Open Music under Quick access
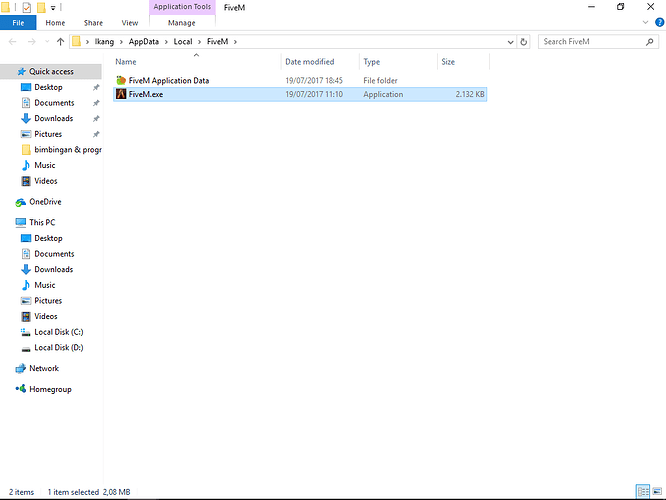Screen dimensions: 666x500 pos(45,165)
